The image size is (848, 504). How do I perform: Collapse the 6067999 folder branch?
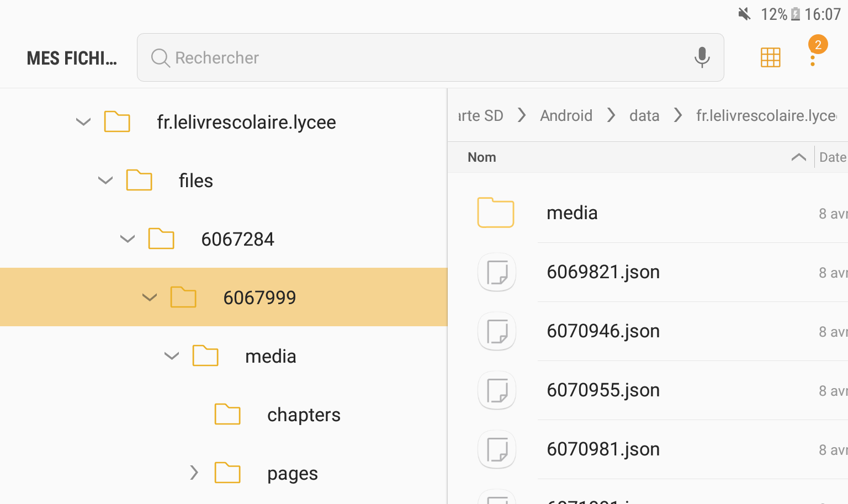click(x=150, y=298)
